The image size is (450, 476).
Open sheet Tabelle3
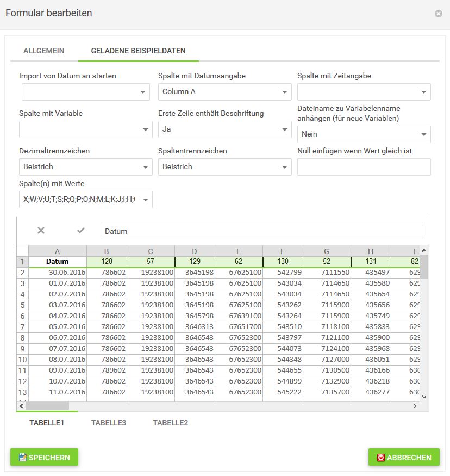(x=109, y=423)
